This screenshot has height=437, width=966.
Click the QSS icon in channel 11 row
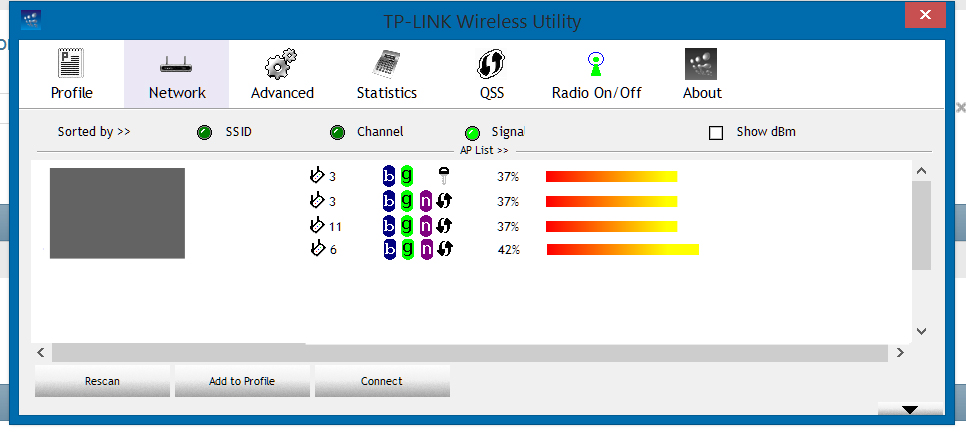(x=444, y=226)
